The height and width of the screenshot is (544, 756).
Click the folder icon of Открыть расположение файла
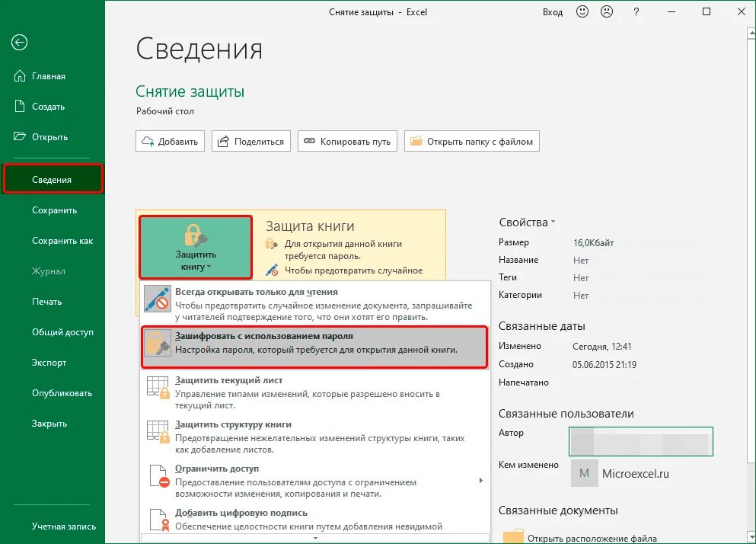513,536
